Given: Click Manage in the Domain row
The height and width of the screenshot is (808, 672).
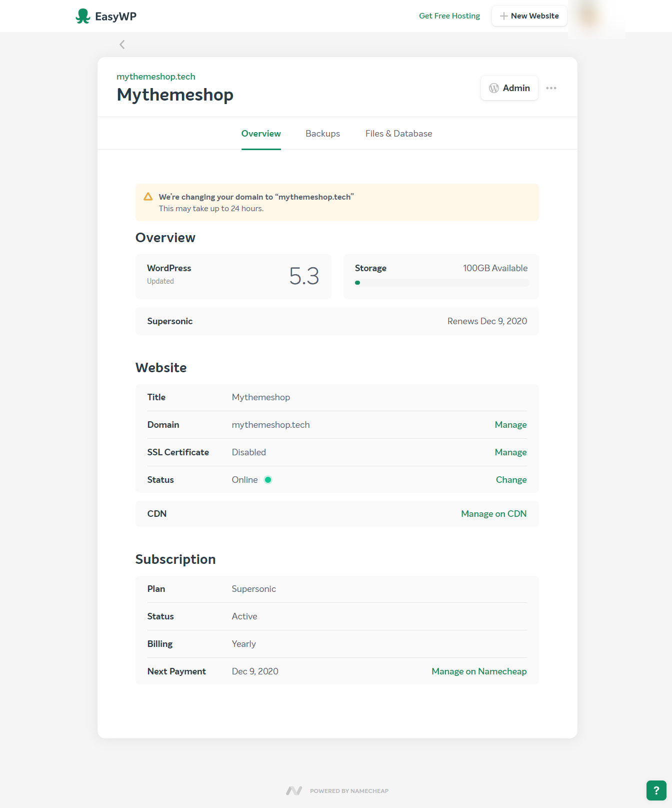Looking at the screenshot, I should pos(510,425).
